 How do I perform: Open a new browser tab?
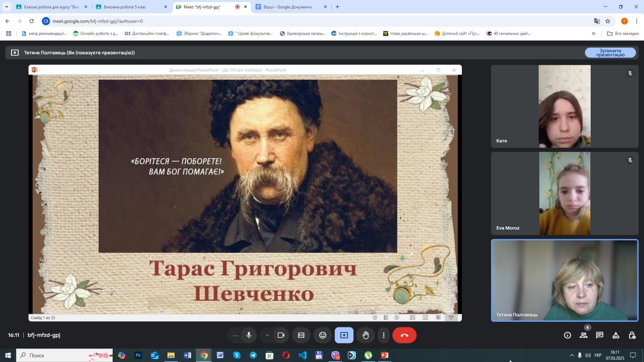(337, 7)
